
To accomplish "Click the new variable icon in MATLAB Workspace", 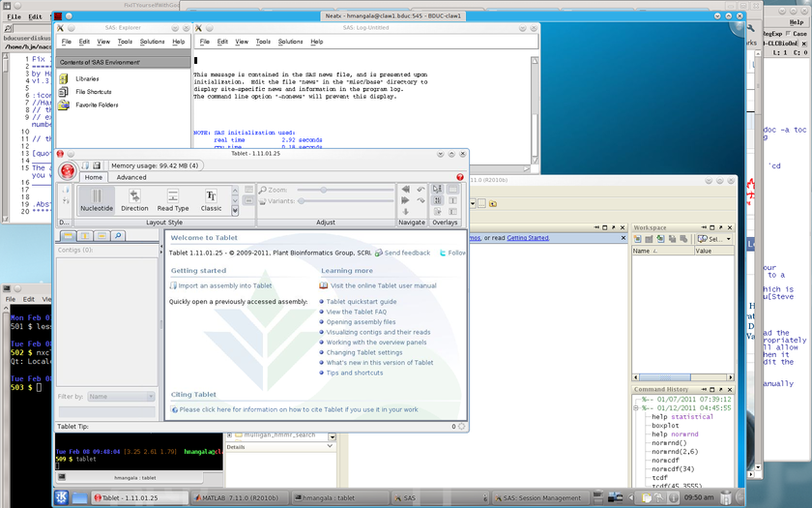I will pyautogui.click(x=637, y=239).
